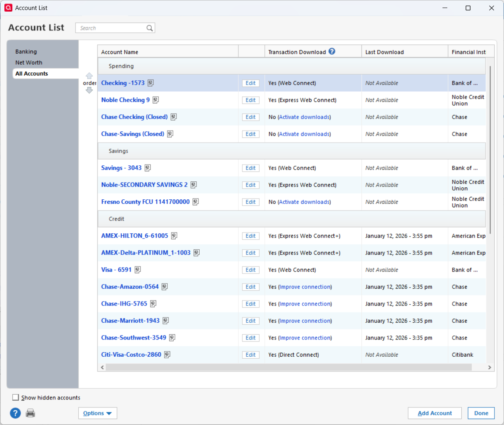Edit the Noble Checking 9 account
The height and width of the screenshot is (425, 504).
click(x=250, y=100)
